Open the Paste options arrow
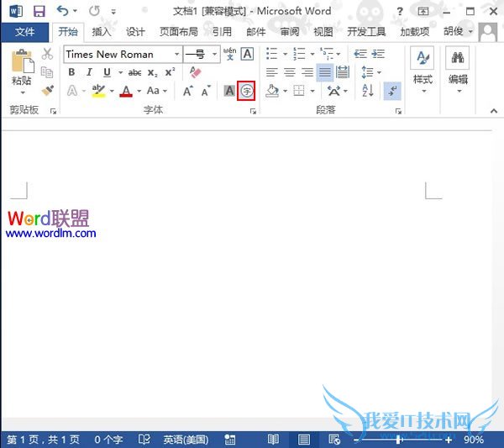The width and height of the screenshot is (504, 448). click(23, 92)
